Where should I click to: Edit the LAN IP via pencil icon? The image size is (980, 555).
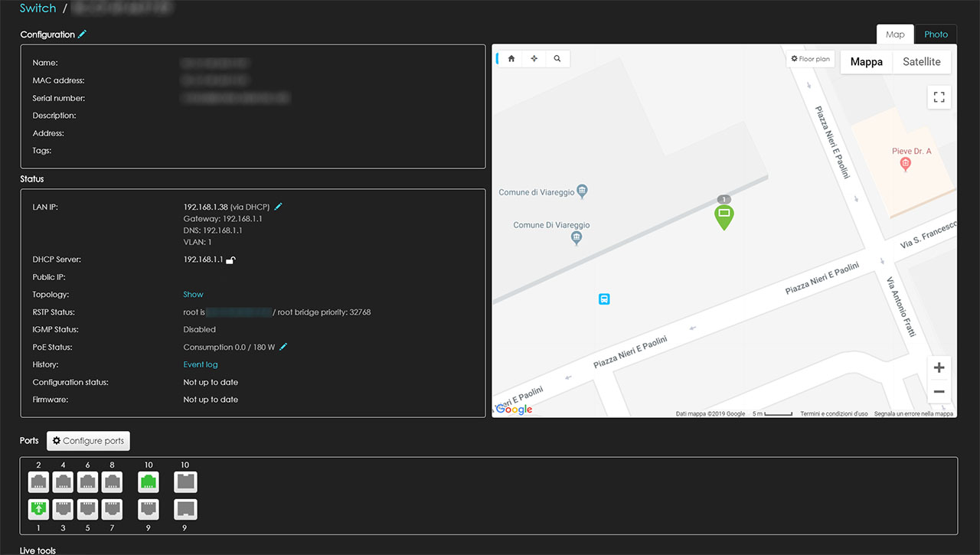tap(278, 207)
